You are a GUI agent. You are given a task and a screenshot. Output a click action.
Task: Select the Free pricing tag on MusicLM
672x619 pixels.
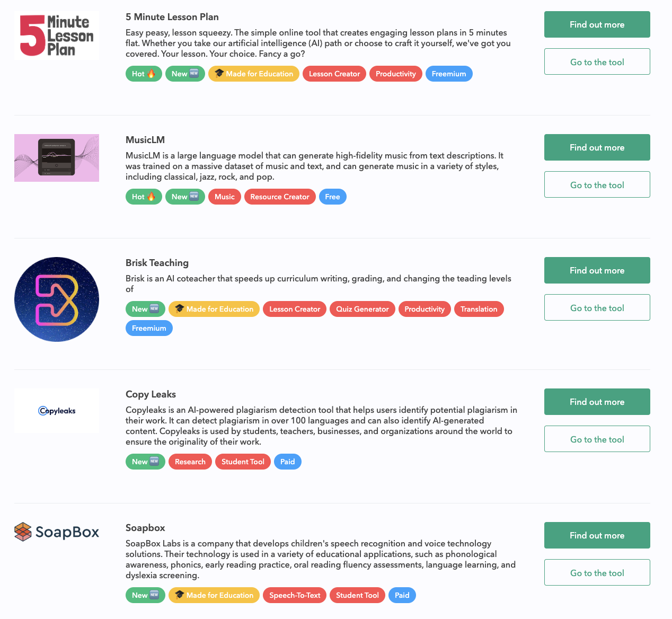(333, 197)
